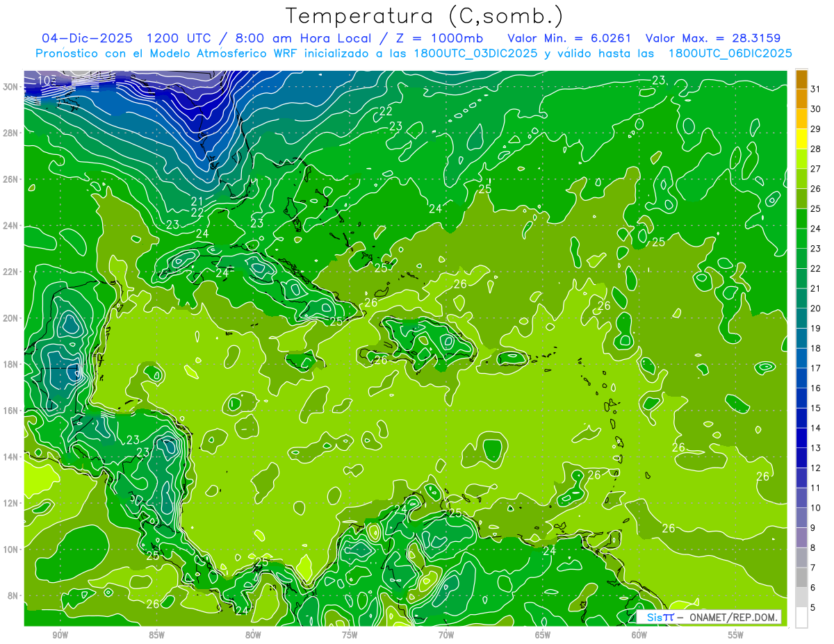
Task: Click the 24N latitude axis label
Action: coord(12,226)
